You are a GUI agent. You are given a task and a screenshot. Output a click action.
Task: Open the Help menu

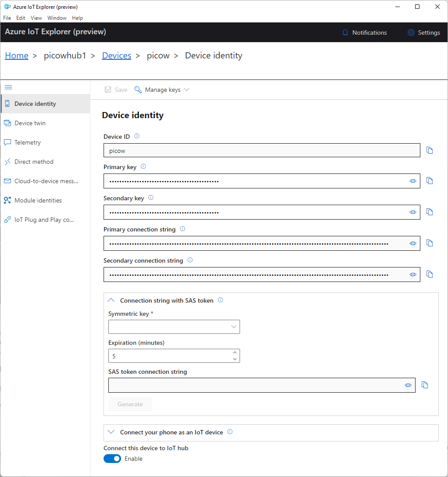pyautogui.click(x=77, y=18)
